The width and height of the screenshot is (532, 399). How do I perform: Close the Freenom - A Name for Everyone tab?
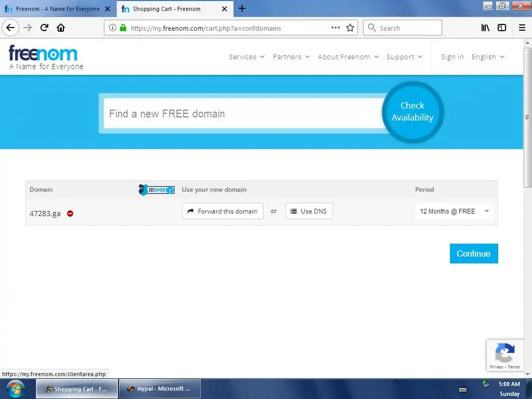pos(108,9)
